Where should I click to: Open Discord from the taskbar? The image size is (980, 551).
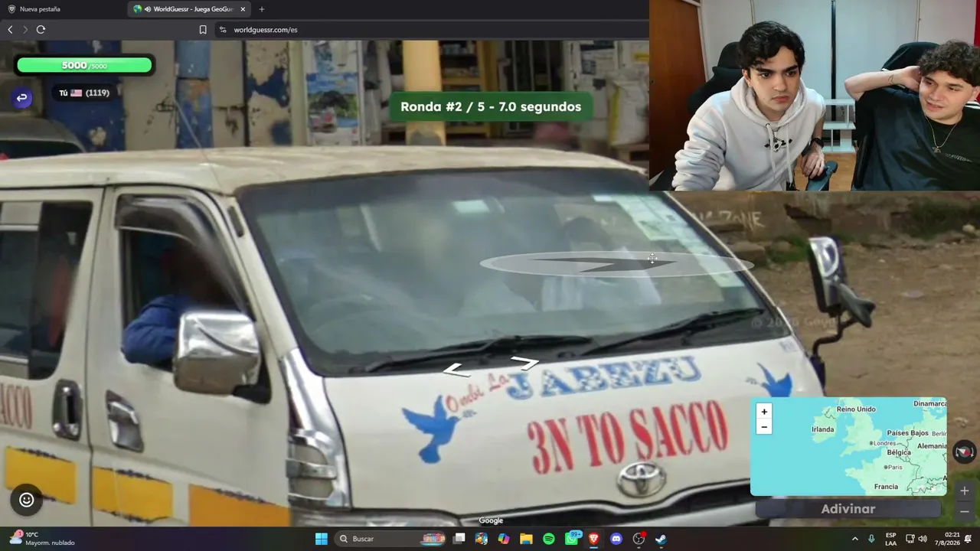click(616, 539)
